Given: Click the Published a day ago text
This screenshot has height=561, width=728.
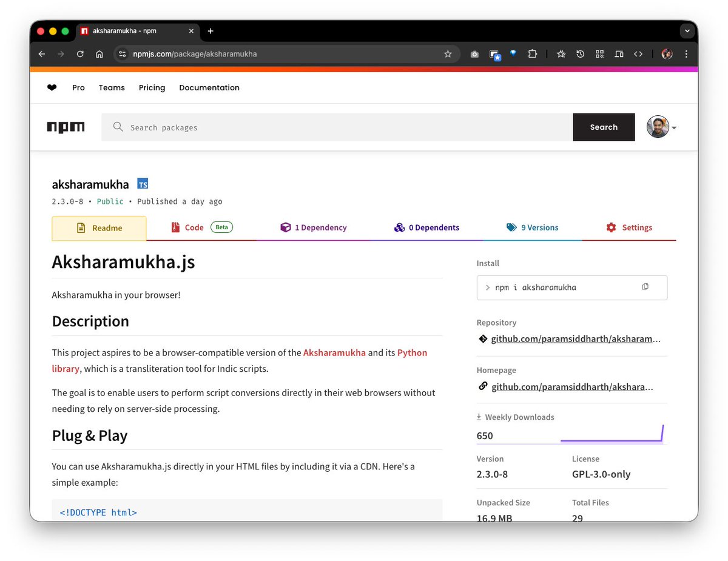Looking at the screenshot, I should pyautogui.click(x=180, y=201).
